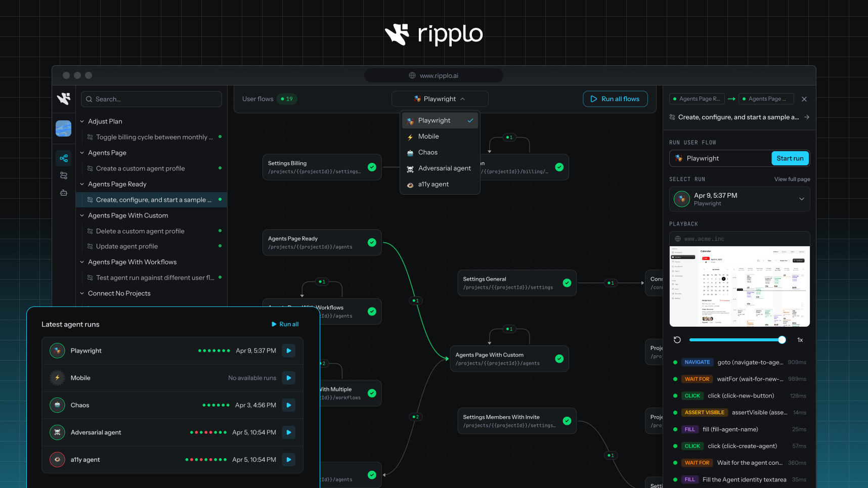Image resolution: width=868 pixels, height=488 pixels.
Task: Click the User flows 19 count badge
Action: [287, 99]
